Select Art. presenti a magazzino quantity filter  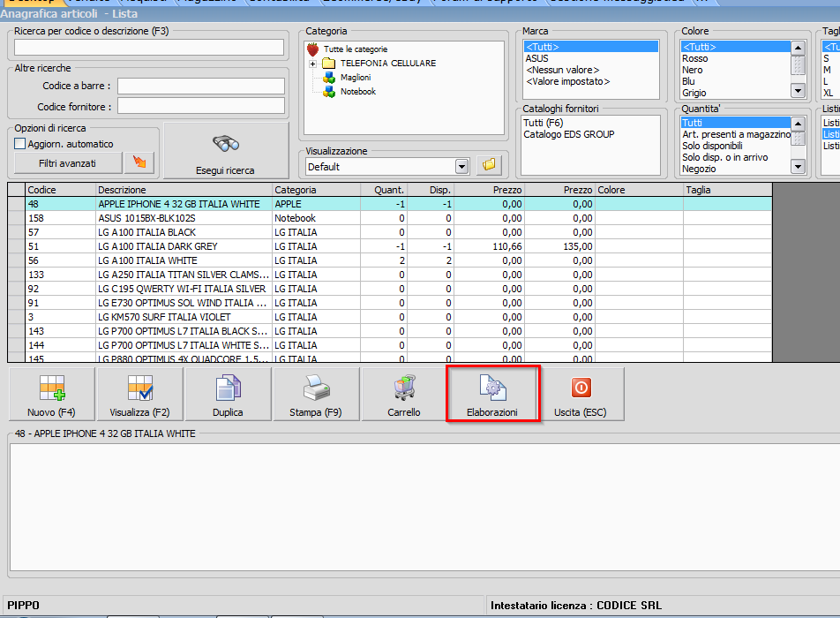(x=736, y=134)
